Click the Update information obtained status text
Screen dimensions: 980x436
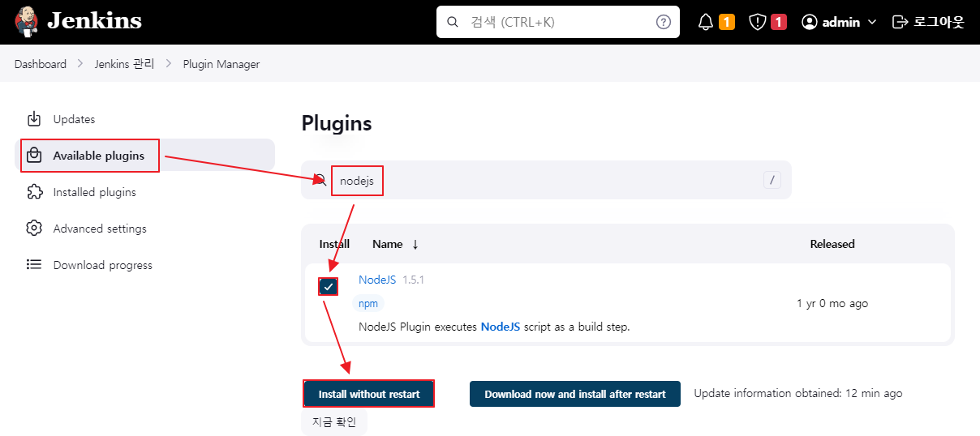(x=798, y=393)
